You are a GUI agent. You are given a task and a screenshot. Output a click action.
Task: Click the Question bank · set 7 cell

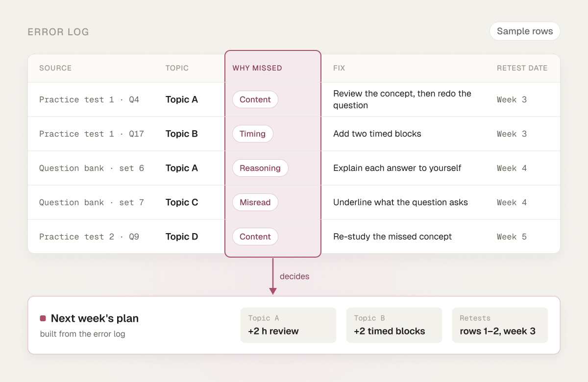[x=92, y=202]
